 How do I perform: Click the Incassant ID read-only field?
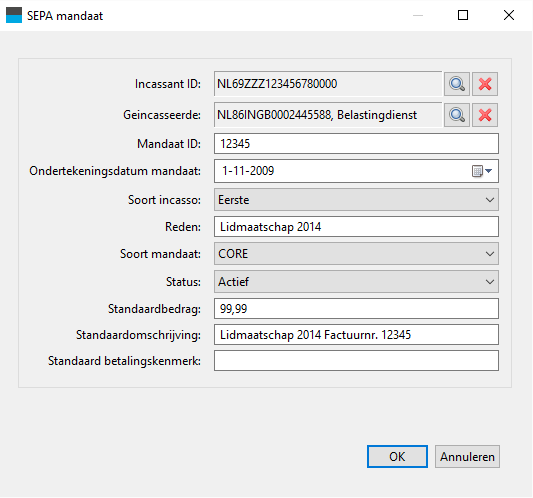tap(328, 84)
